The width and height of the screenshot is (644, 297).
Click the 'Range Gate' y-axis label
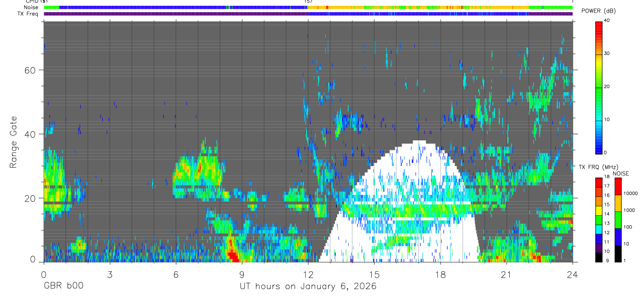pyautogui.click(x=13, y=142)
